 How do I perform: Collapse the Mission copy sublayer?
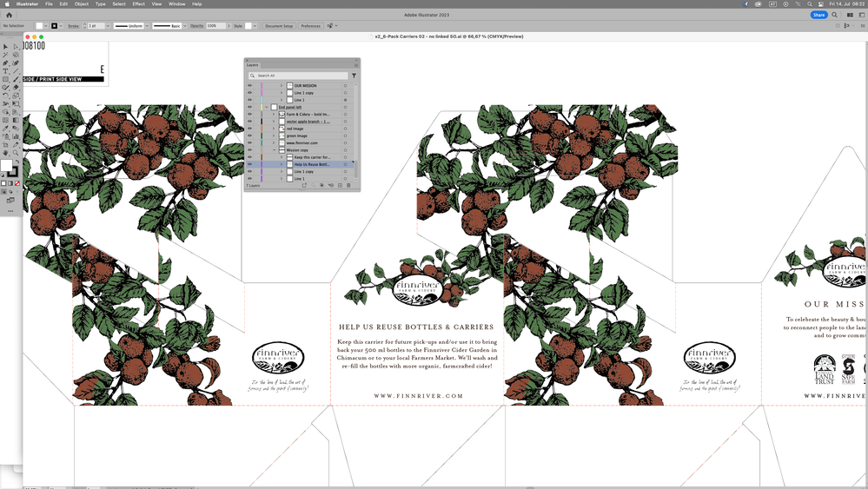pyautogui.click(x=274, y=150)
